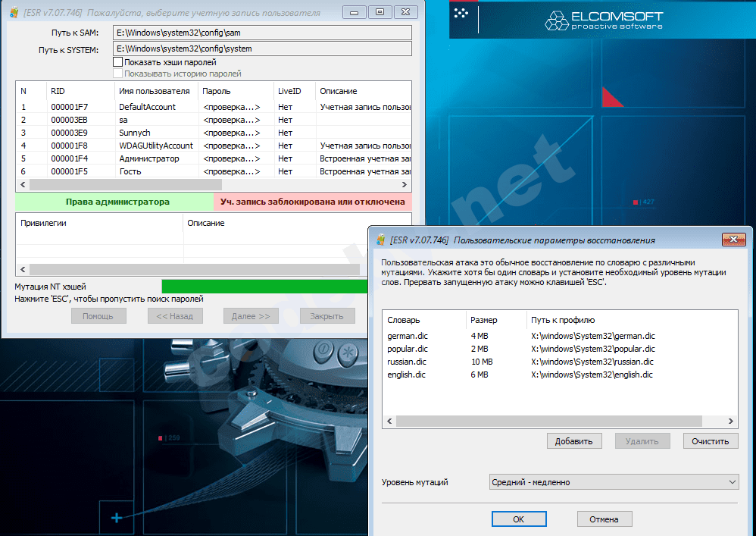The height and width of the screenshot is (536, 756).
Task: Click the key icon in the recovery dialog title
Action: (381, 240)
